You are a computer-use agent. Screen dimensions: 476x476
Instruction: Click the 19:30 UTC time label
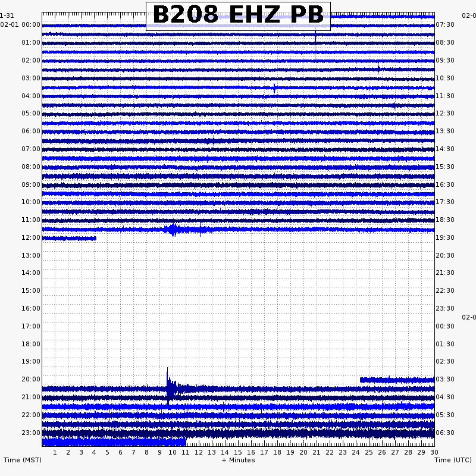pos(445,237)
